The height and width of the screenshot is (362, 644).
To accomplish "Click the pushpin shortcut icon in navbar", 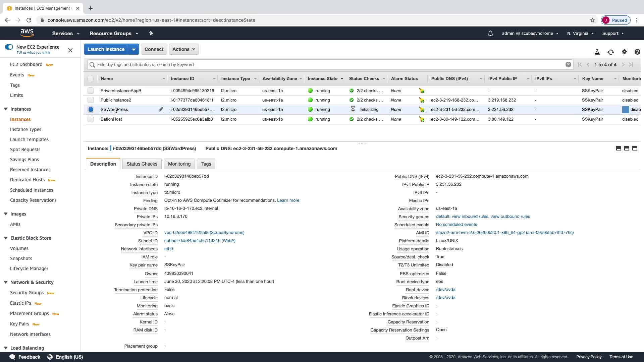I will point(151,33).
